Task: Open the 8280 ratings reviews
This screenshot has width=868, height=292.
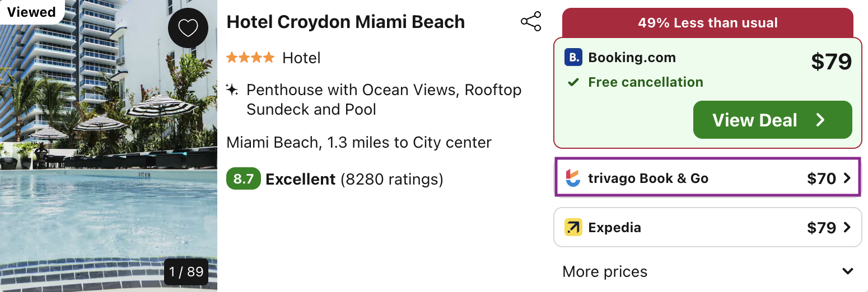Action: (x=391, y=180)
